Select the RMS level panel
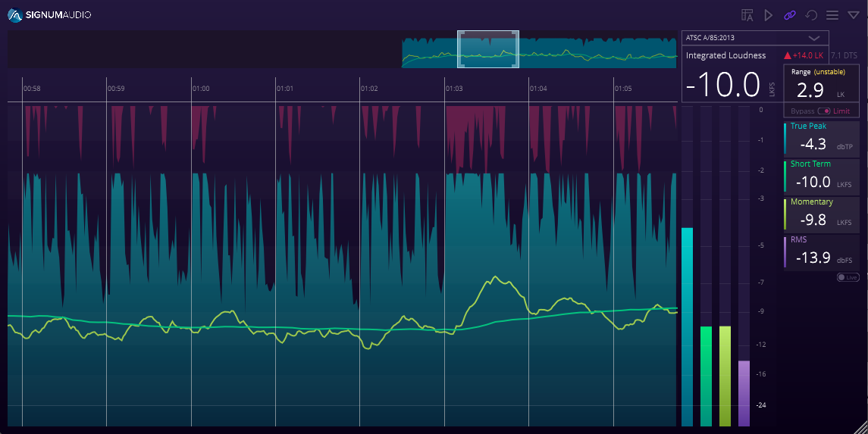This screenshot has height=434, width=868. pos(822,252)
